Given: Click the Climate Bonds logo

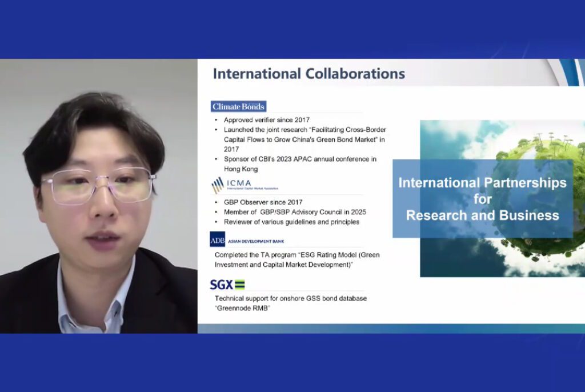Looking at the screenshot, I should [x=238, y=106].
